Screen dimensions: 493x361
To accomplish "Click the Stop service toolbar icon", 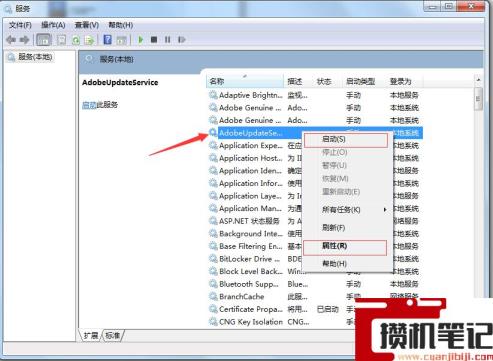I will coord(154,40).
